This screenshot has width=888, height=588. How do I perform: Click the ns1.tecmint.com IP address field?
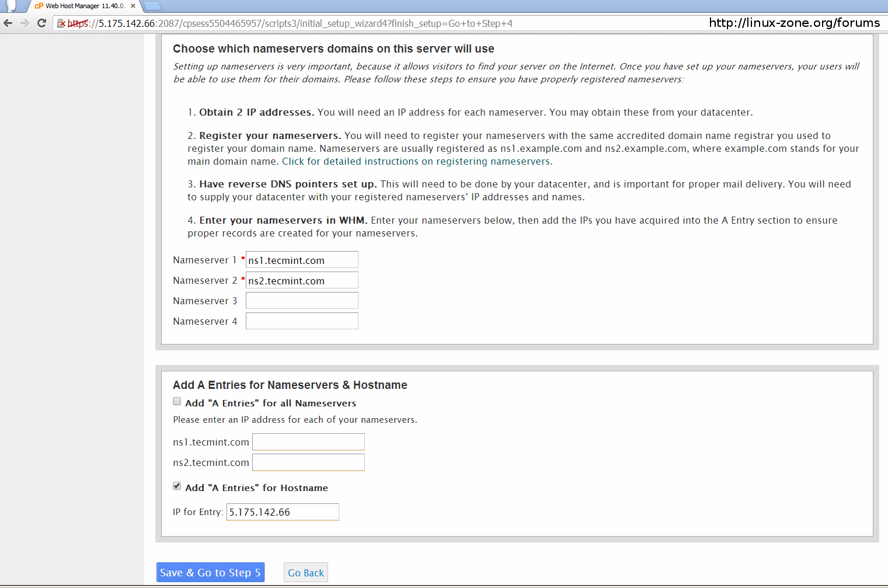click(x=308, y=442)
